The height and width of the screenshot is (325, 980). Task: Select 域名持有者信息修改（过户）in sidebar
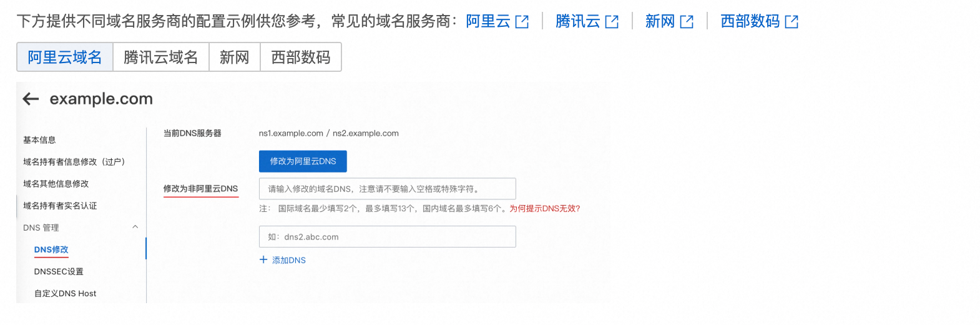click(x=74, y=162)
